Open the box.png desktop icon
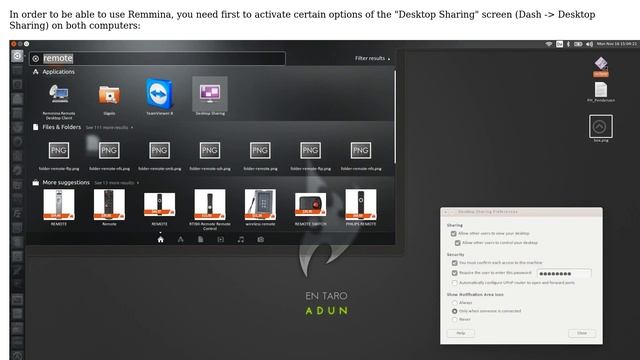This screenshot has height=360, width=640. (601, 128)
